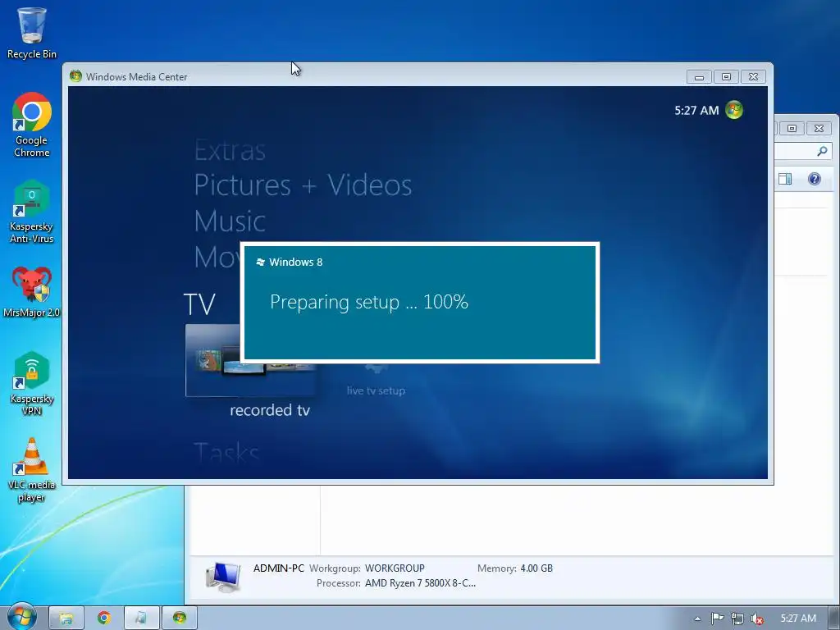The image size is (840, 630).
Task: Click the ADMIN-PC computer icon in details pane
Action: click(223, 577)
